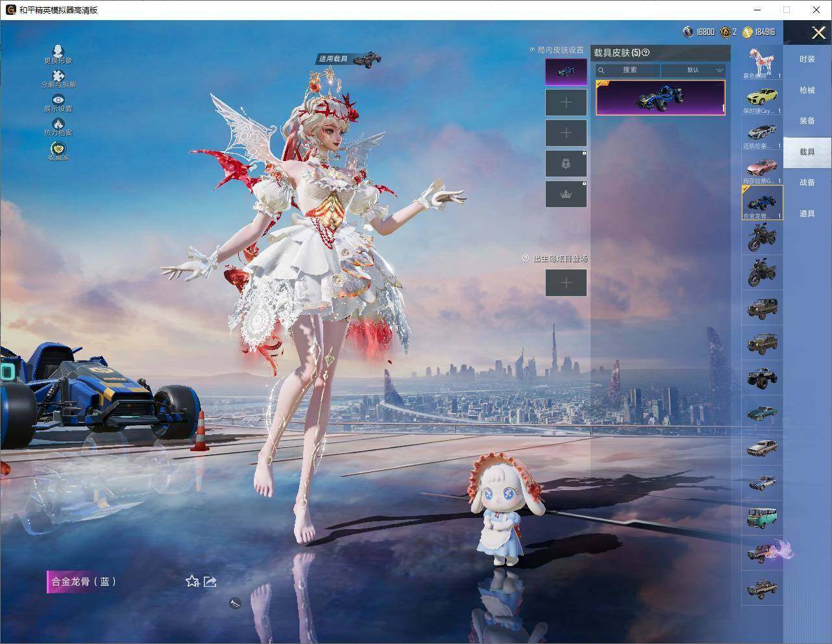Click the 出生岛炫目登场 label
The image size is (832, 644).
click(560, 258)
